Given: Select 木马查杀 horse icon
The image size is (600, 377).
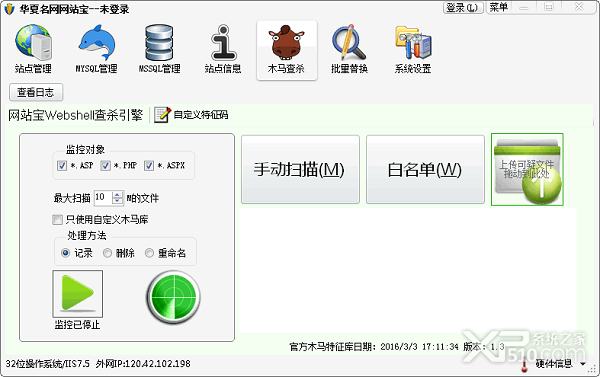Looking at the screenshot, I should [x=287, y=50].
